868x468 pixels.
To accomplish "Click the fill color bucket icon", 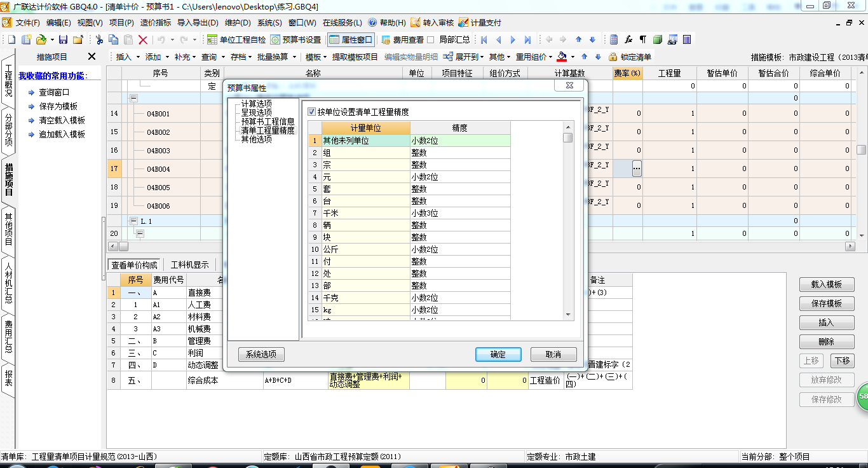I will [x=562, y=57].
